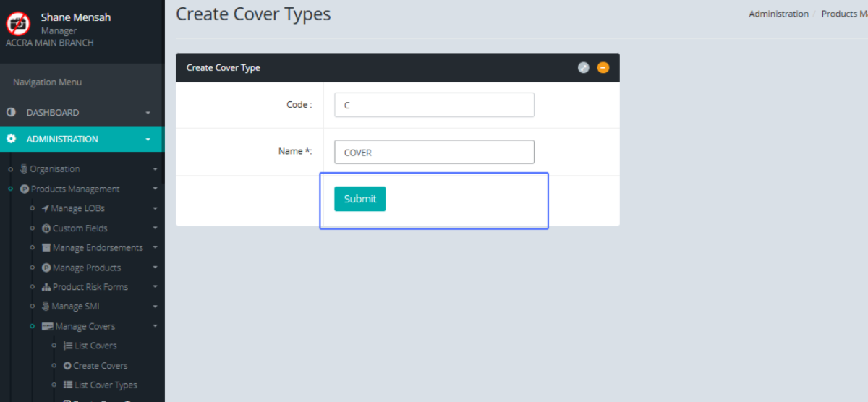Click the Dashboard half-circle icon
Image resolution: width=868 pixels, height=402 pixels.
[x=11, y=113]
